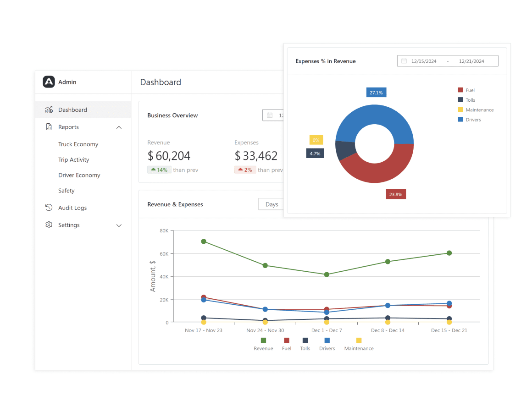Click the Revenue point for Nov 17 - Nov 23
Viewport: 532px width, 417px height.
(204, 241)
